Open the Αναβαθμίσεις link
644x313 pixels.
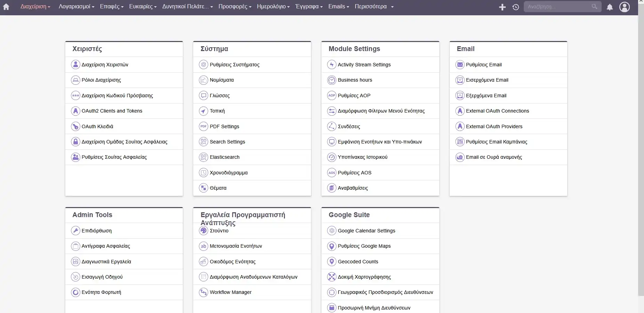coord(353,188)
